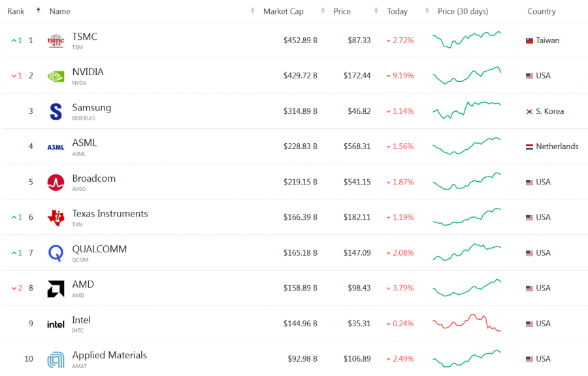Screen dimensions: 588x376
Task: Click the NVIDIA logo icon
Action: [56, 76]
